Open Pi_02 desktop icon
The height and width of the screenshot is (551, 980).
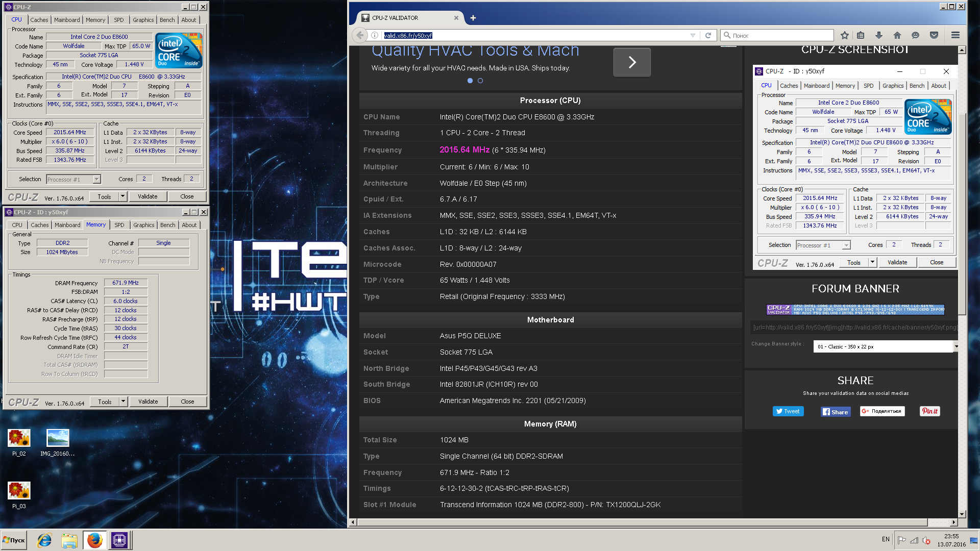coord(19,442)
